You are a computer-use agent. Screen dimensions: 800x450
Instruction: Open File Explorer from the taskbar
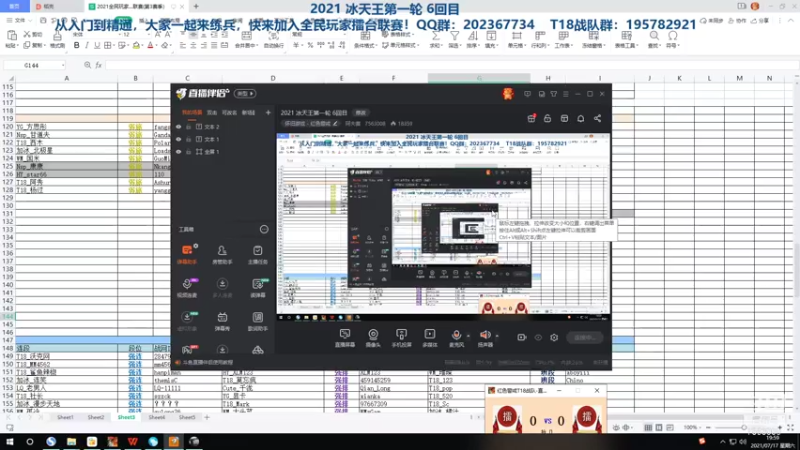click(71, 441)
